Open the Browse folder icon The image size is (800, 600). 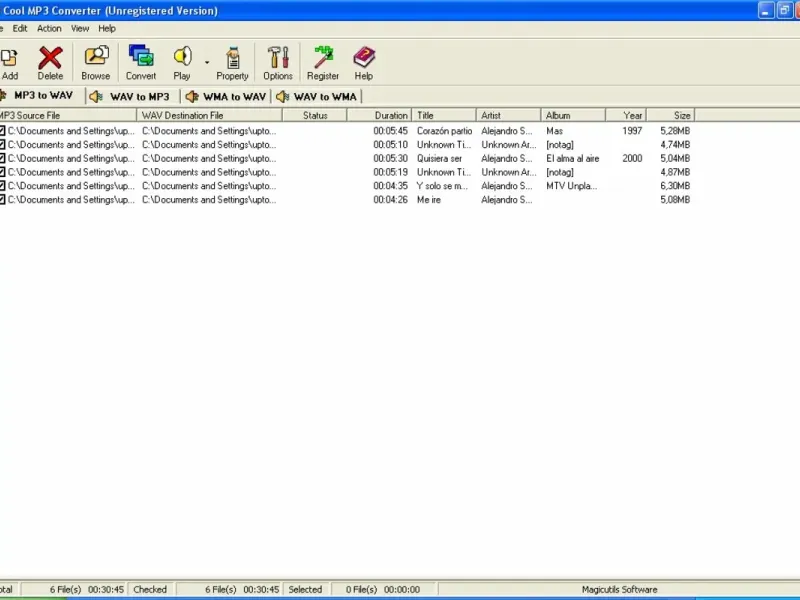tap(96, 57)
